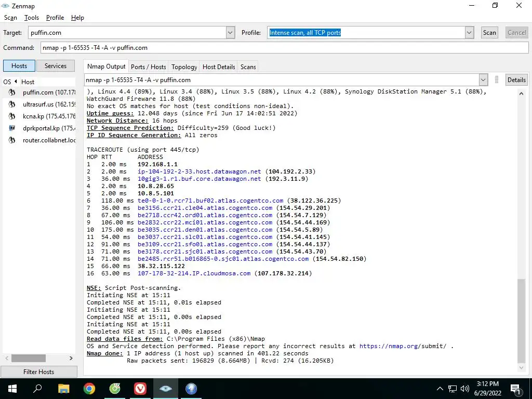The height and width of the screenshot is (399, 532).
Task: Launch Google Chrome from the taskbar
Action: 89,389
